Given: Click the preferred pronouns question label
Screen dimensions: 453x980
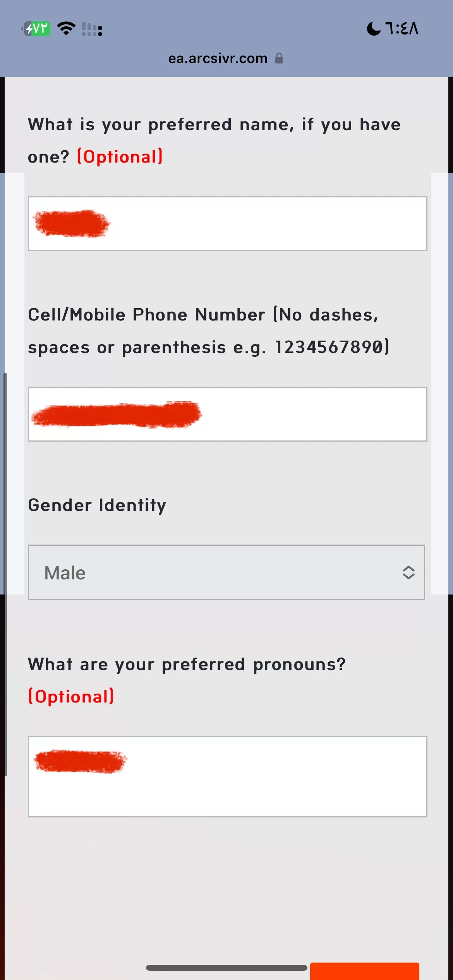Looking at the screenshot, I should (x=187, y=664).
